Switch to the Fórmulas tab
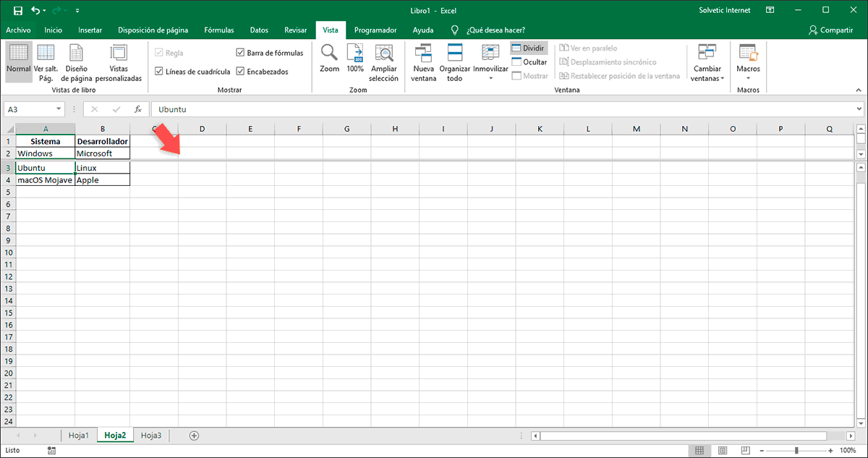The image size is (868, 458). point(218,30)
